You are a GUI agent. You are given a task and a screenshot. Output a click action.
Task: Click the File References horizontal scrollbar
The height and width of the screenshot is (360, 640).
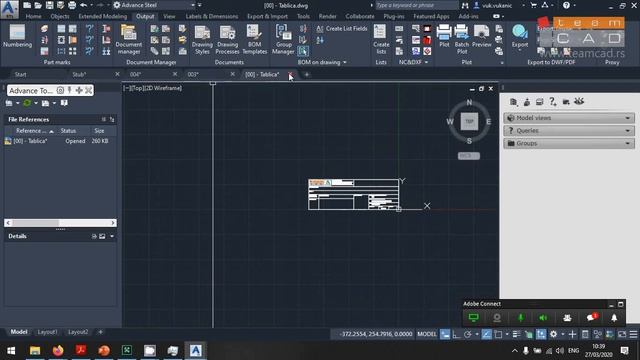pyautogui.click(x=60, y=223)
